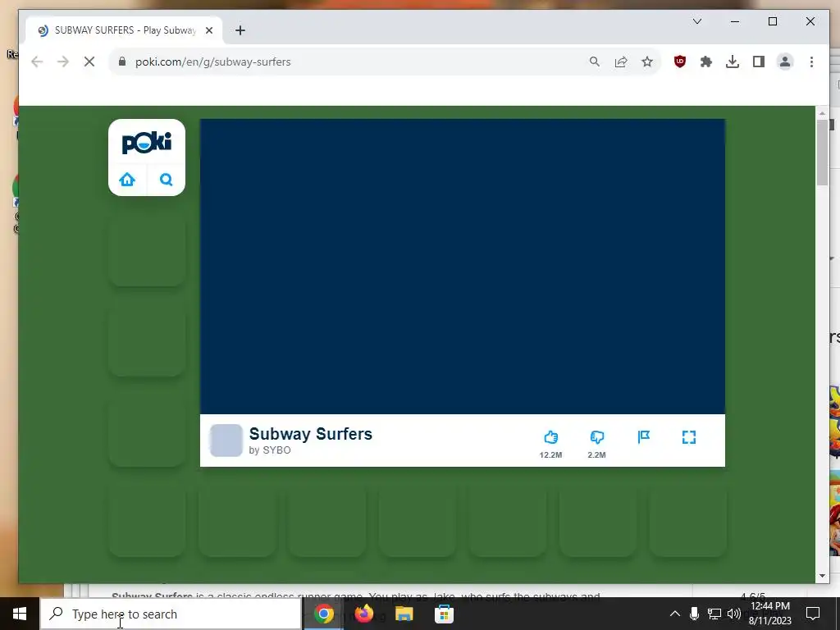
Task: Open the Poki home icon
Action: (127, 180)
